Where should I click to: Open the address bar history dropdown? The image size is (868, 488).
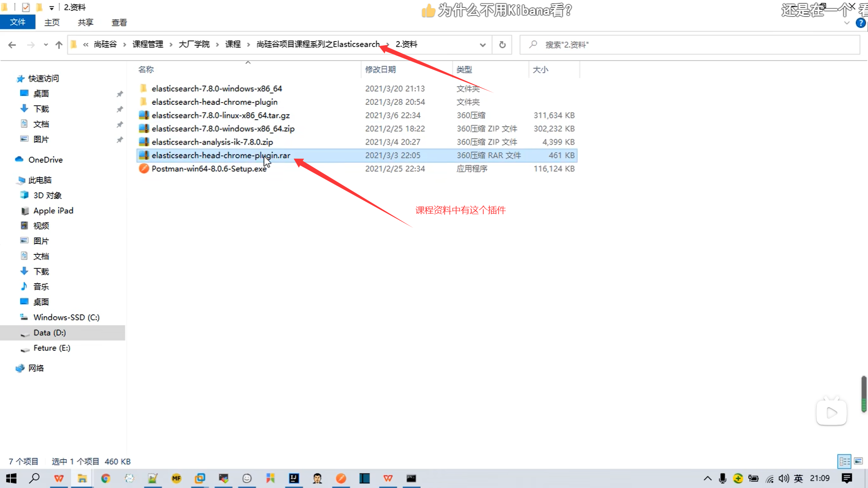coord(482,45)
